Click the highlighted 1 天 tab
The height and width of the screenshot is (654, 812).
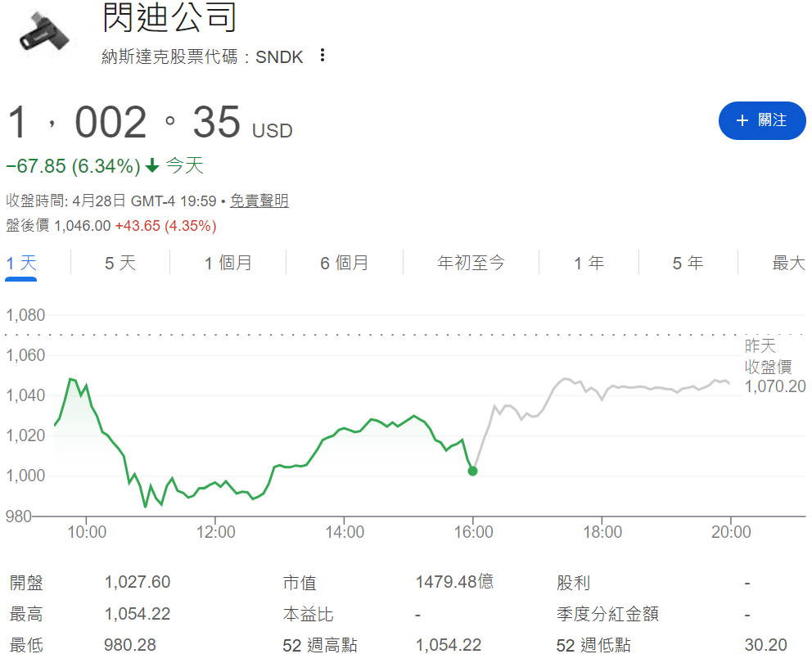click(19, 263)
